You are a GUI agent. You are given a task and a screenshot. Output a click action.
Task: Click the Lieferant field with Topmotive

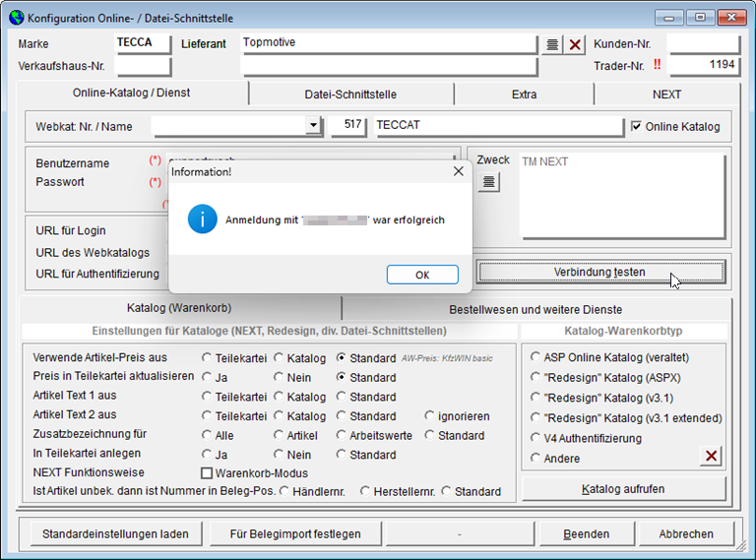click(x=389, y=43)
